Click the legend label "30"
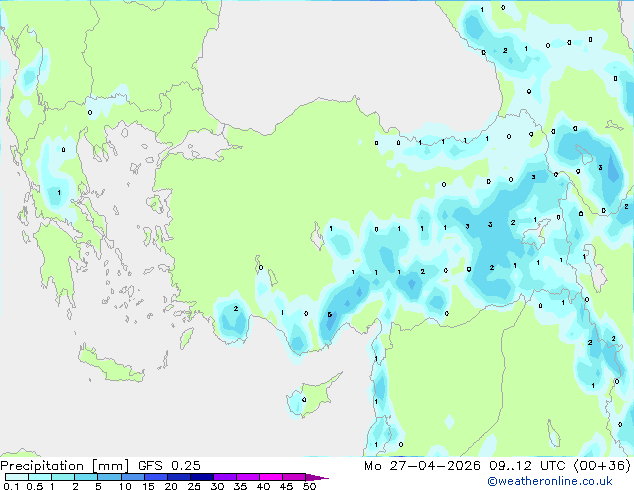The width and height of the screenshot is (634, 490). [217, 486]
